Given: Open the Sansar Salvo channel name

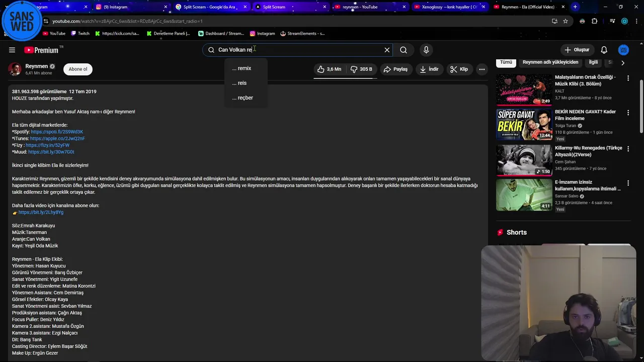Looking at the screenshot, I should 567,196.
